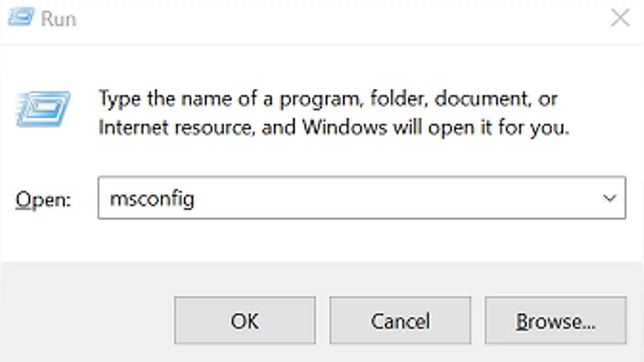
Task: Click the "Run" title text
Action: (x=58, y=19)
